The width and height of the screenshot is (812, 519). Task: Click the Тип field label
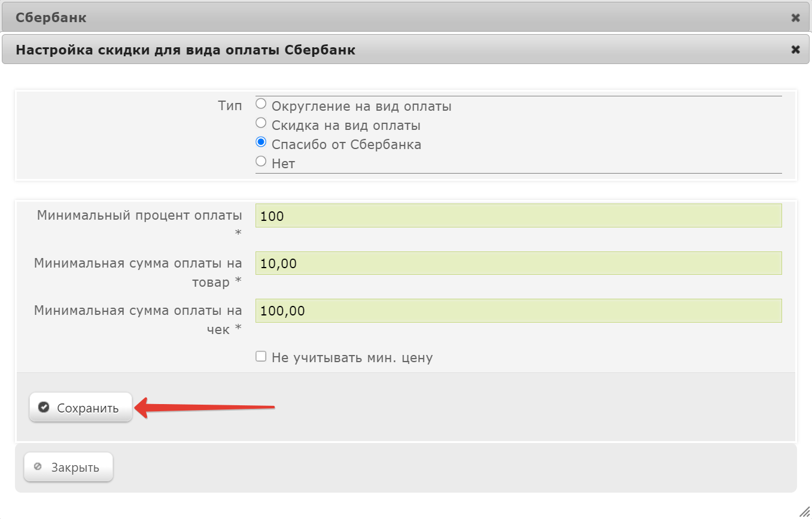pos(230,107)
